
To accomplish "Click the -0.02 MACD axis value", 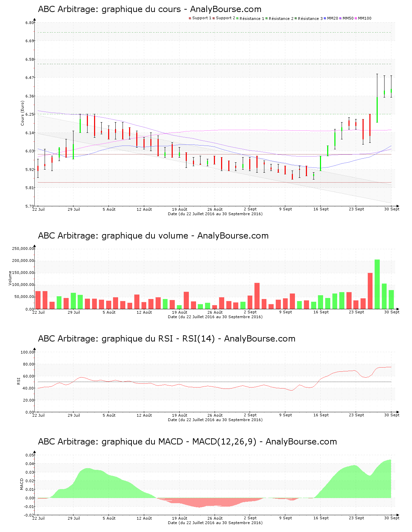I will click(x=29, y=515).
